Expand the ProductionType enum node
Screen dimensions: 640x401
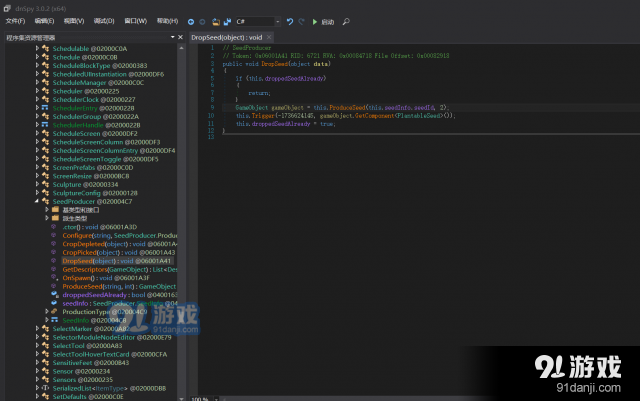pos(47,312)
